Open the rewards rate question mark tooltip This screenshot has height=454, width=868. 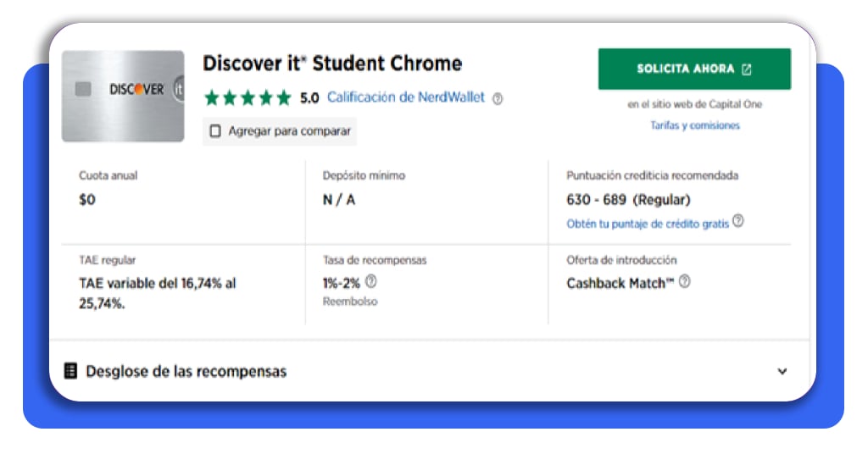coord(371,281)
